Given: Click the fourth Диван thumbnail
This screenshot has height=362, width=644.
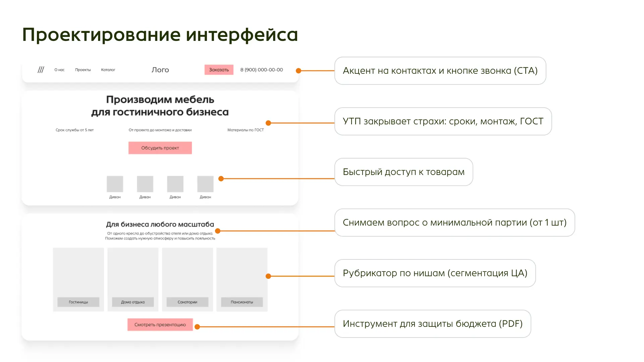Looking at the screenshot, I should (x=205, y=183).
